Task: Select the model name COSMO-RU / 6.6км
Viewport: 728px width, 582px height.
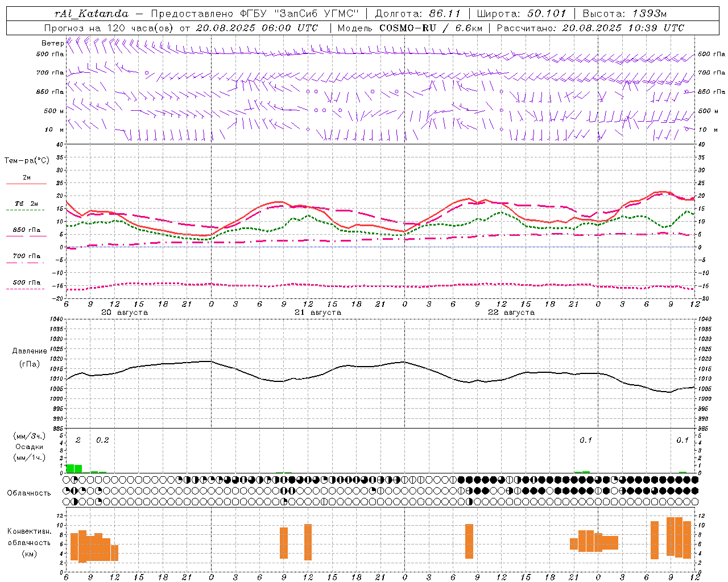Action: [x=431, y=28]
